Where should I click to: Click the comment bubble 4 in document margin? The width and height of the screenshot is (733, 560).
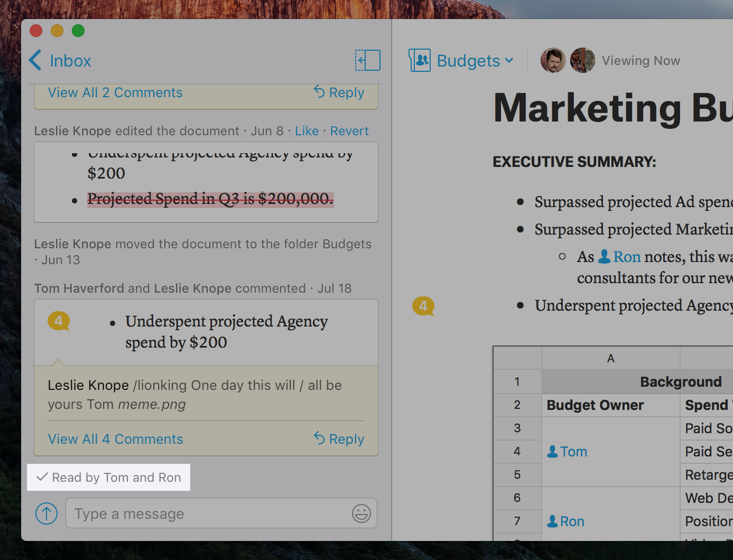point(423,306)
